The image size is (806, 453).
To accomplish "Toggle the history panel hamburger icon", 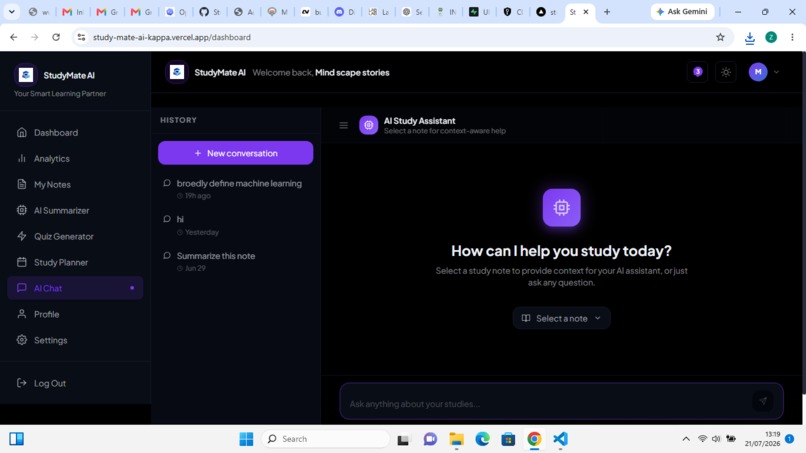I will [x=343, y=125].
